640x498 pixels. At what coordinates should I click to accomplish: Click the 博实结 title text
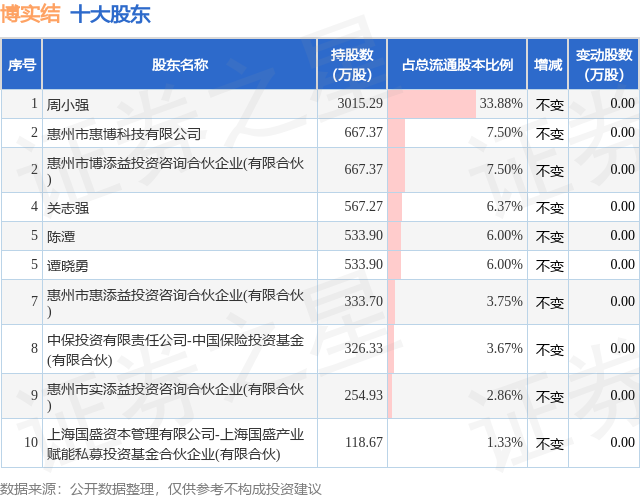(x=30, y=13)
